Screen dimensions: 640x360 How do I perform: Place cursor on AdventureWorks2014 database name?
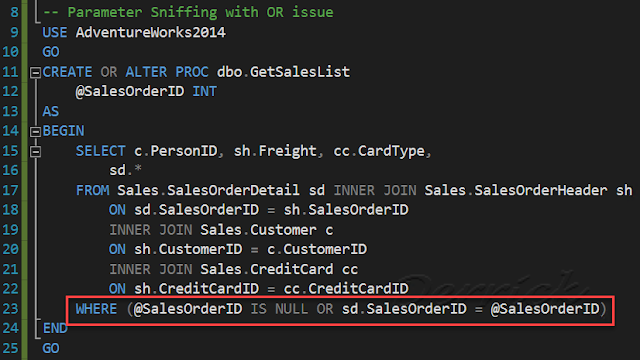[150, 33]
